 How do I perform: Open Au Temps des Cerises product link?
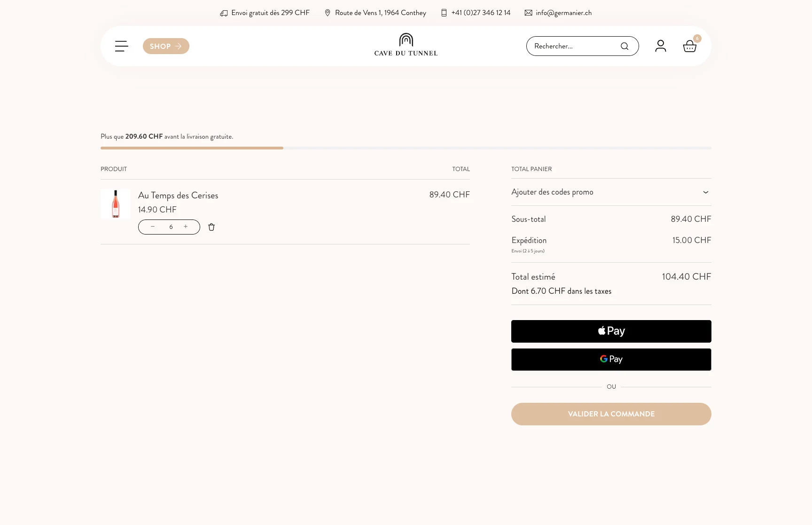(x=178, y=196)
